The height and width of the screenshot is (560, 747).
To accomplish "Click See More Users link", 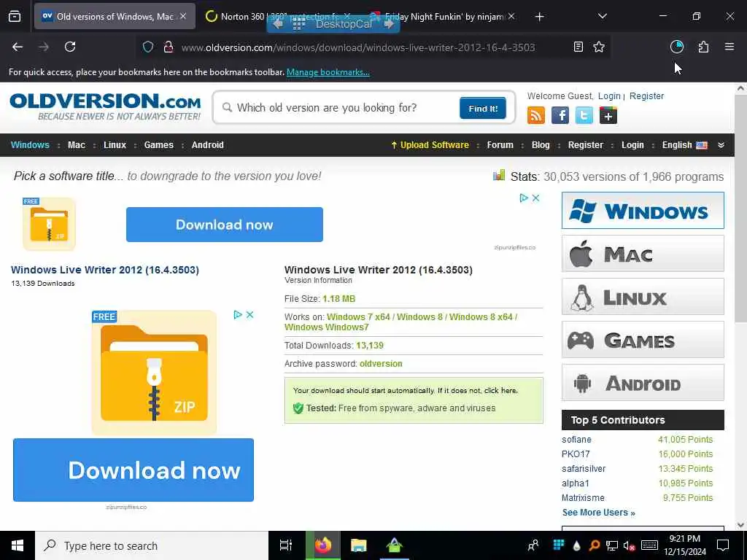I will [598, 513].
